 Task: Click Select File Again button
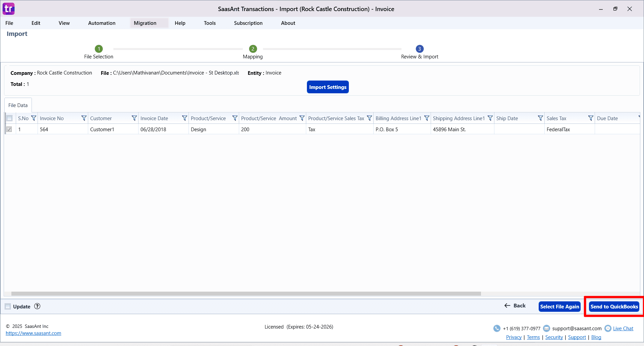tap(559, 306)
